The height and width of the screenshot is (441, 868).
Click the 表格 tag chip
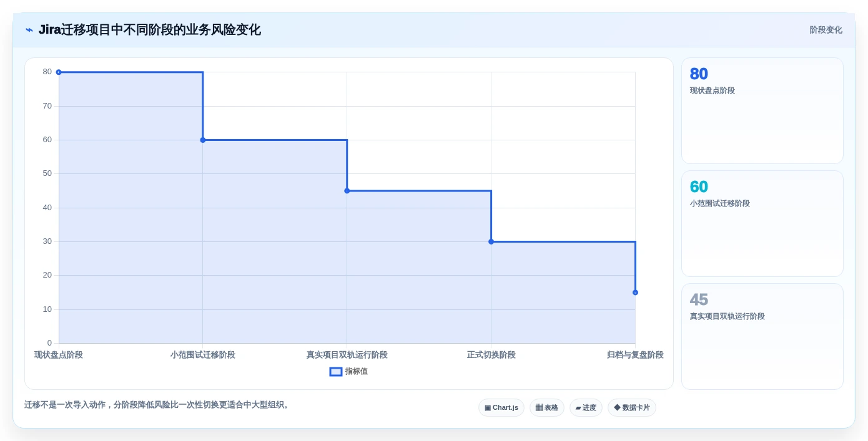[x=547, y=407]
